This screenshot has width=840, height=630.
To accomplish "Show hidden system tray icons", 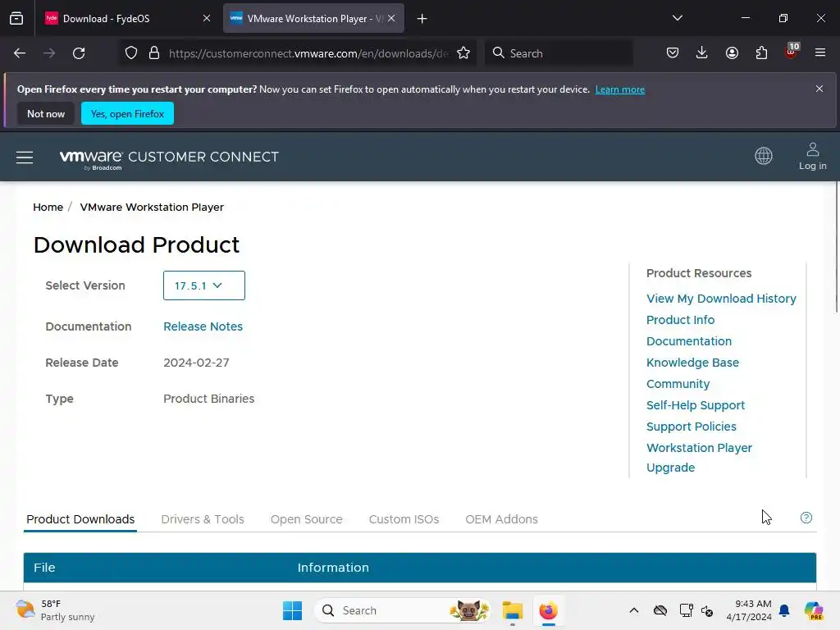I will point(634,610).
